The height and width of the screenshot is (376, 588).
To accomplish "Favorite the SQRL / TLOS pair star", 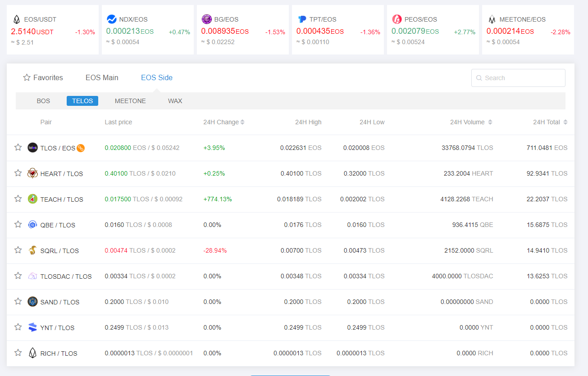I will click(x=18, y=250).
